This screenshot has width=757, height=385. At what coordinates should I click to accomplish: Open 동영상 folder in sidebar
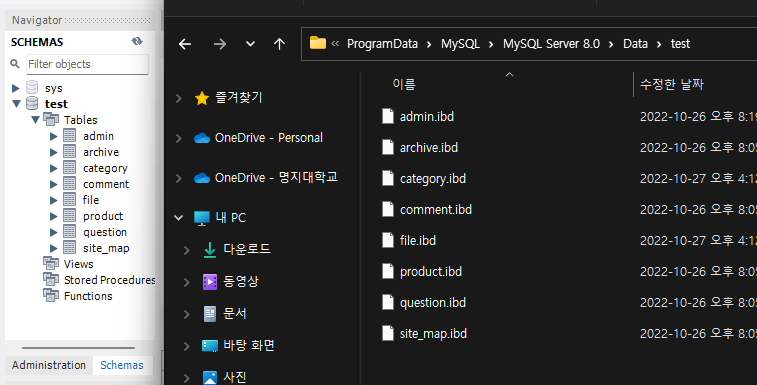[240, 282]
